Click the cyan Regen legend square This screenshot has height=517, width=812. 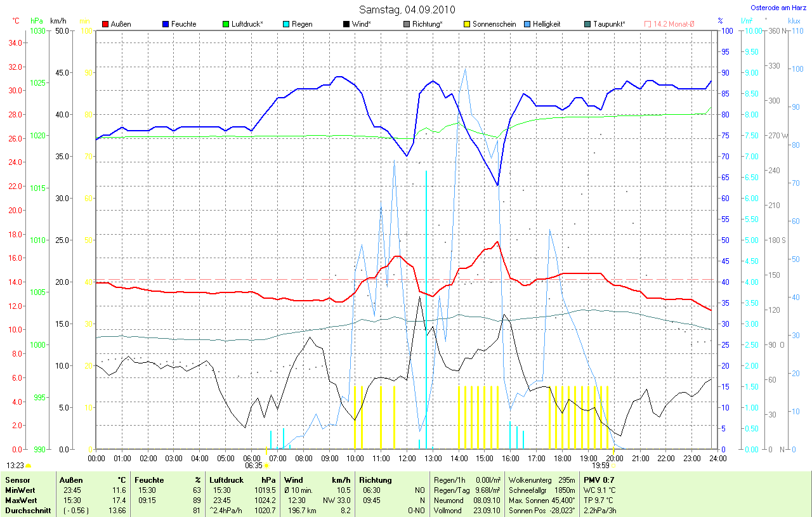(x=286, y=24)
